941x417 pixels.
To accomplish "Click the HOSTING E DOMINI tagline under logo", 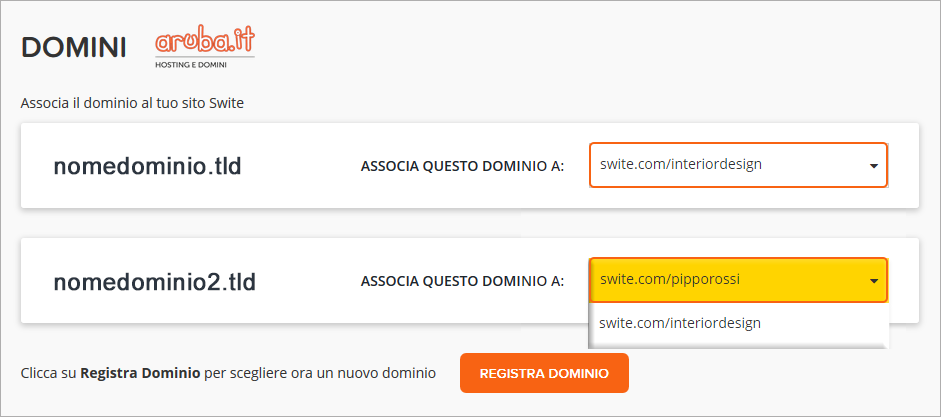I will [x=191, y=65].
